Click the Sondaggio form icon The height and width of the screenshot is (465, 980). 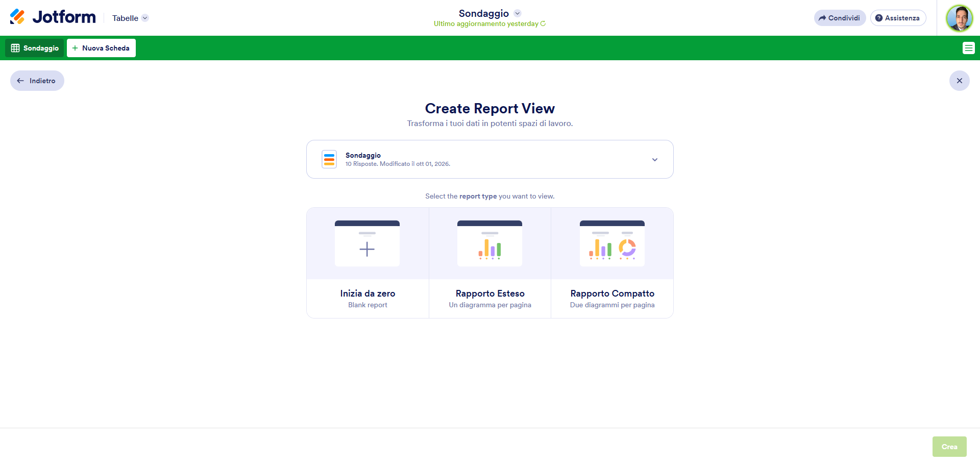point(329,159)
